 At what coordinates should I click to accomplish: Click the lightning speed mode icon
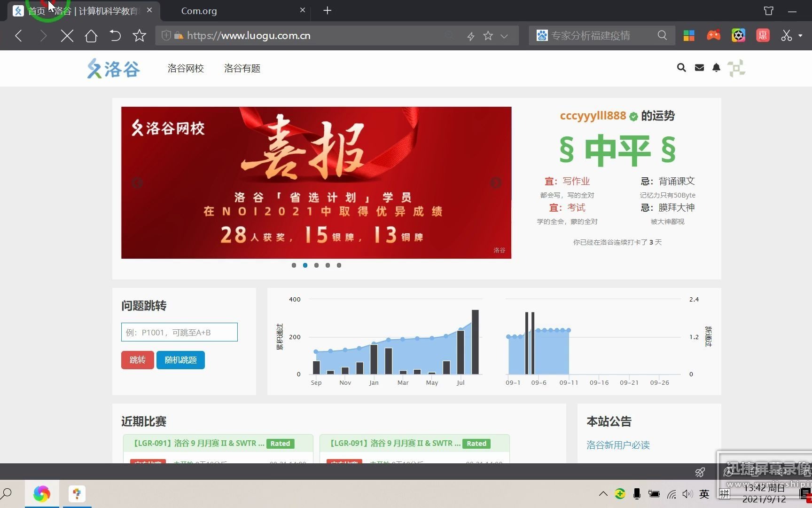pyautogui.click(x=470, y=36)
